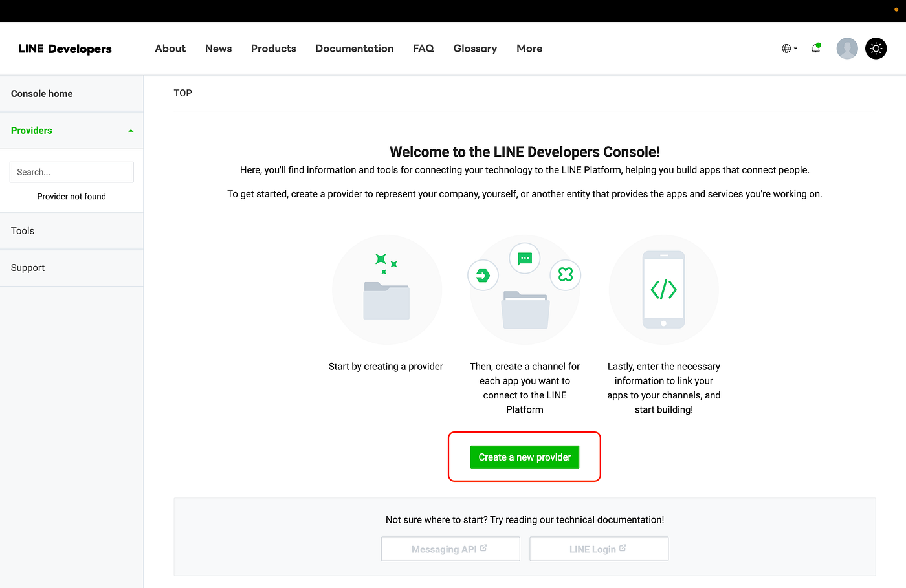906x588 pixels.
Task: Open the News menu item
Action: tap(218, 49)
